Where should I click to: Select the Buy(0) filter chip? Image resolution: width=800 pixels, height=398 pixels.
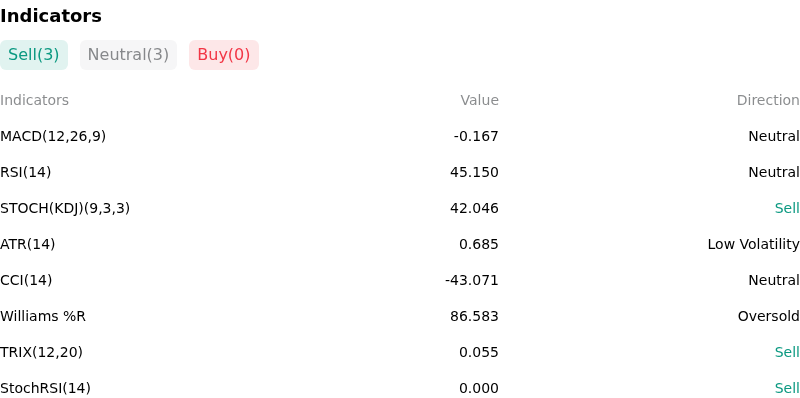click(x=224, y=55)
